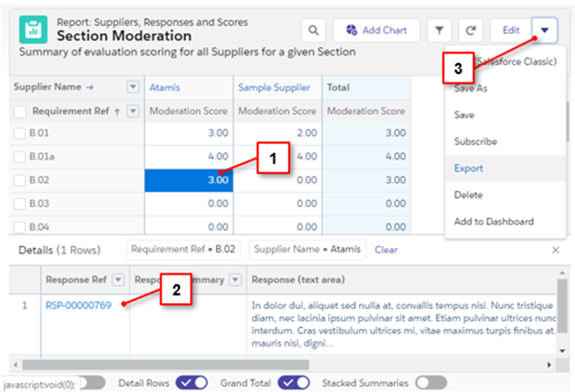Click the search magnifier icon
575x392 pixels.
(x=313, y=30)
